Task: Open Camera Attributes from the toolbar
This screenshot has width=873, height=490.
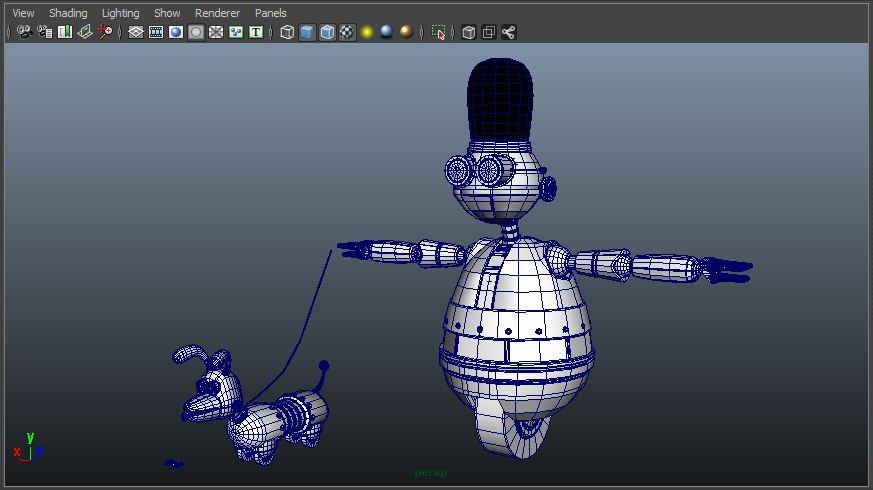Action: 45,32
